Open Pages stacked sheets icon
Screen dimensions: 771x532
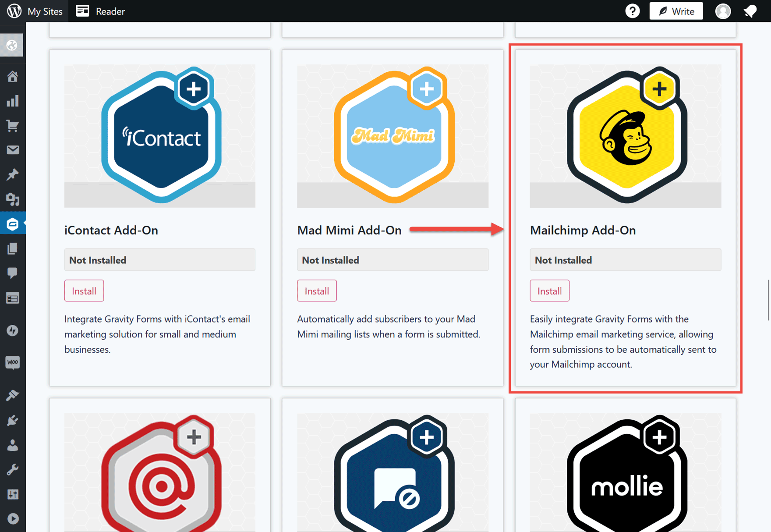pos(12,248)
